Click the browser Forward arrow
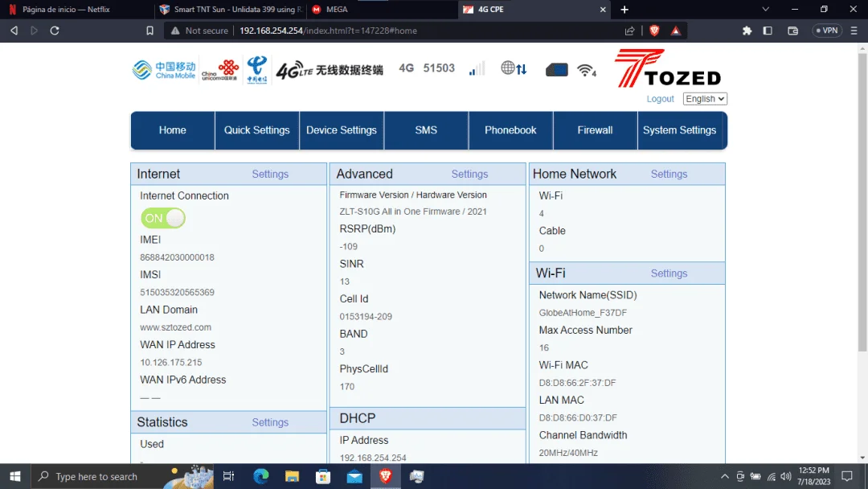This screenshot has width=868, height=489. 35,31
